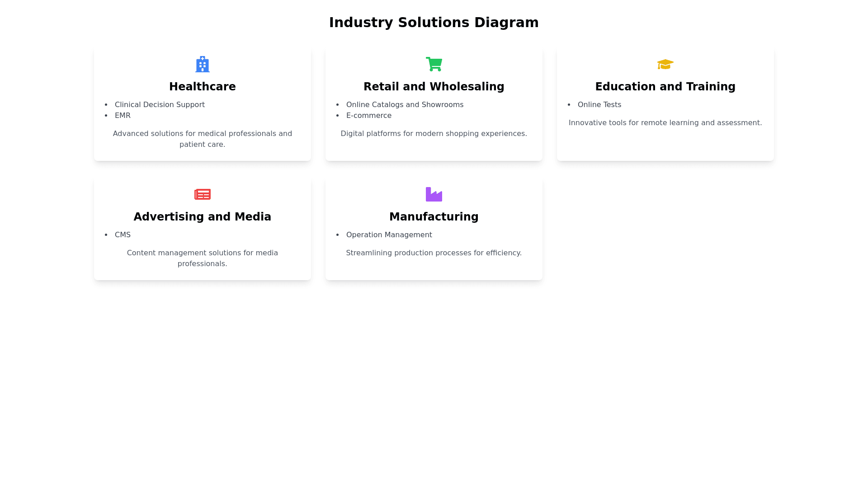Click the CMS list item

coord(123,235)
